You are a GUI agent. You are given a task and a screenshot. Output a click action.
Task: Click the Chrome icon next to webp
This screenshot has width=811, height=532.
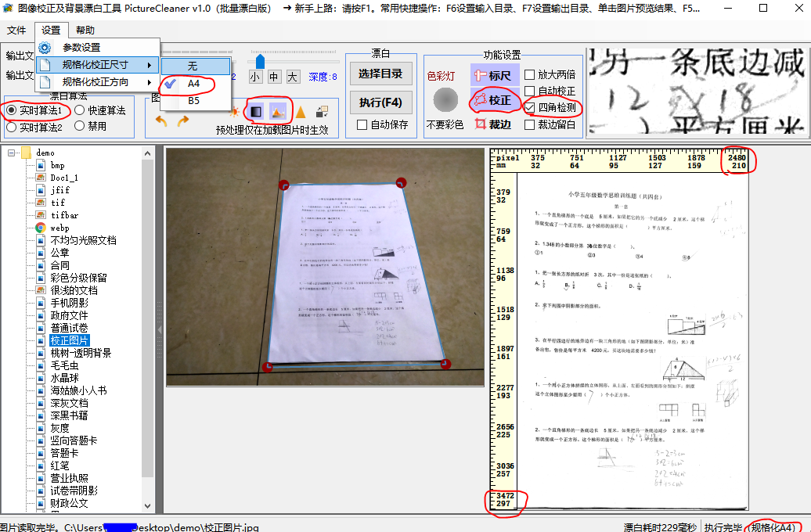click(x=41, y=228)
